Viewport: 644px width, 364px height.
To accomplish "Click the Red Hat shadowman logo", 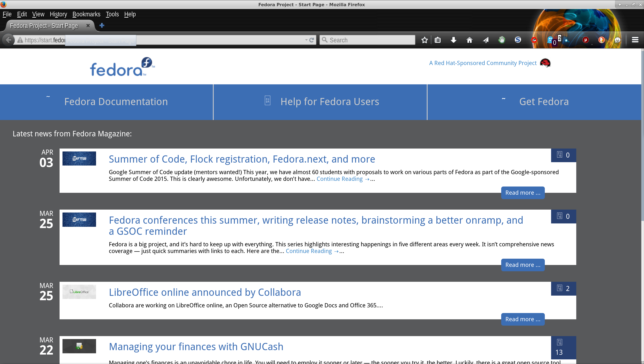I will [x=545, y=63].
